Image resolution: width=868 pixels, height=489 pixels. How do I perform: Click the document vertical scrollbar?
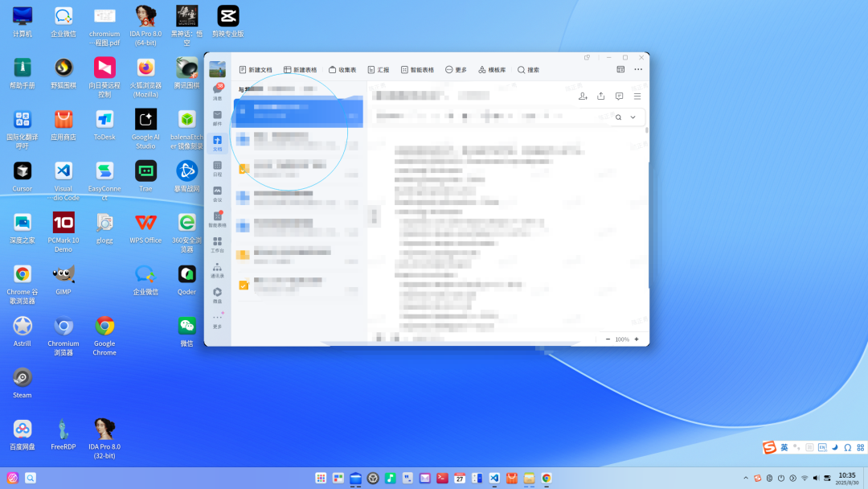tap(646, 131)
